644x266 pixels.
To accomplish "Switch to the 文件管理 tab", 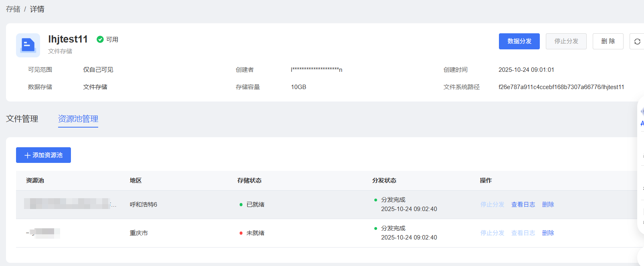I will (22, 119).
